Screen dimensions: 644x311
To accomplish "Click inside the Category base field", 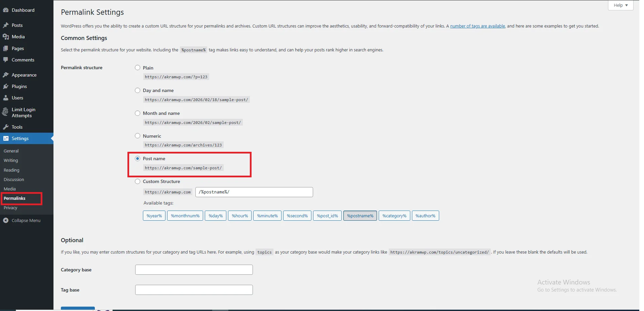I will tap(194, 269).
